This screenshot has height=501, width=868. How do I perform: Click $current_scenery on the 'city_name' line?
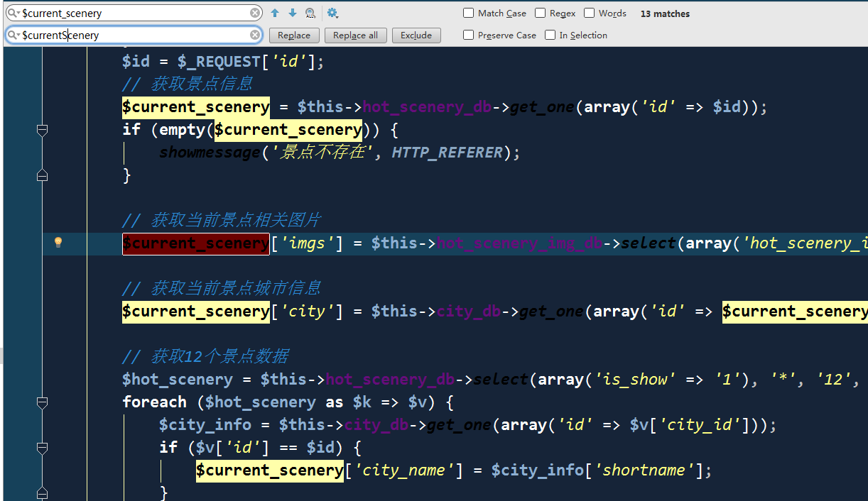pyautogui.click(x=270, y=470)
